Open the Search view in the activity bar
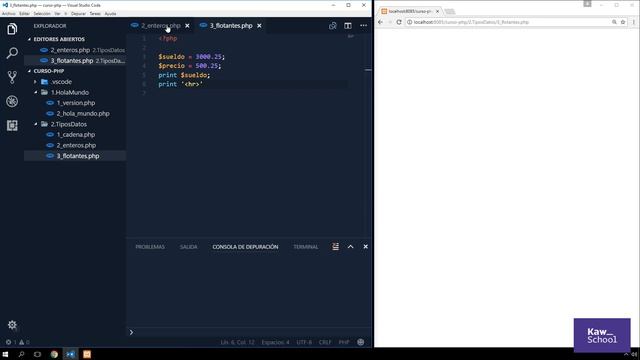 tap(12, 53)
